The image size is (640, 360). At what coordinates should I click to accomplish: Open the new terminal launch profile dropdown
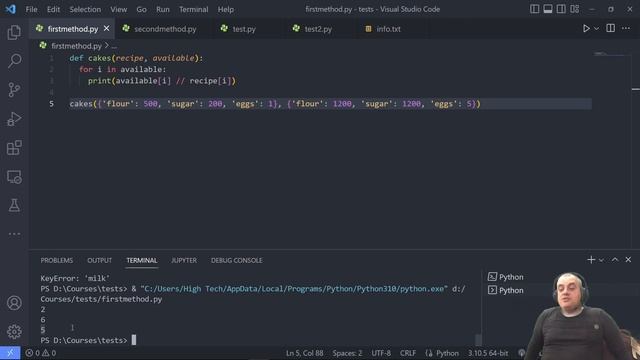(x=601, y=260)
